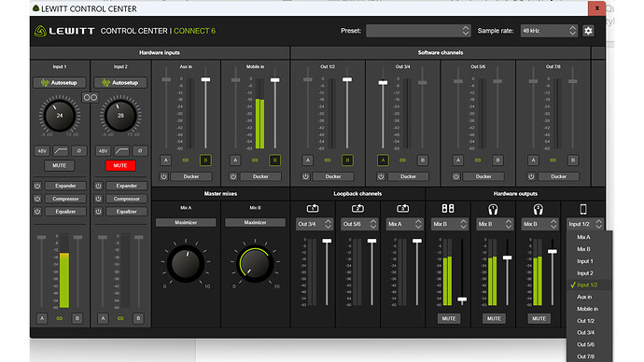Image resolution: width=644 pixels, height=362 pixels.
Task: Toggle Input 1 phase invert icon
Action: (78, 150)
